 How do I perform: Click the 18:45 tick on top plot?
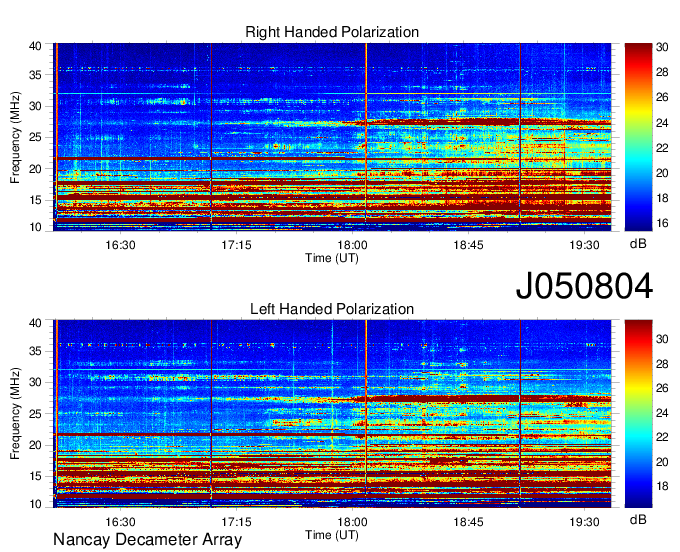468,245
